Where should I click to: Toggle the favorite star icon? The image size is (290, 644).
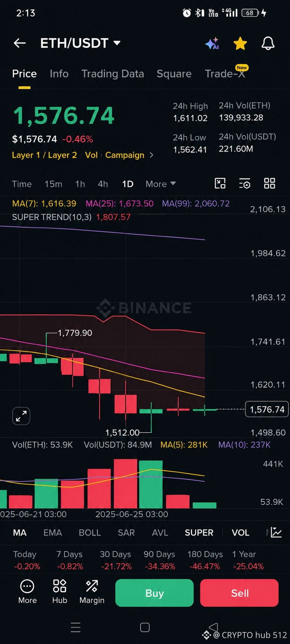240,43
